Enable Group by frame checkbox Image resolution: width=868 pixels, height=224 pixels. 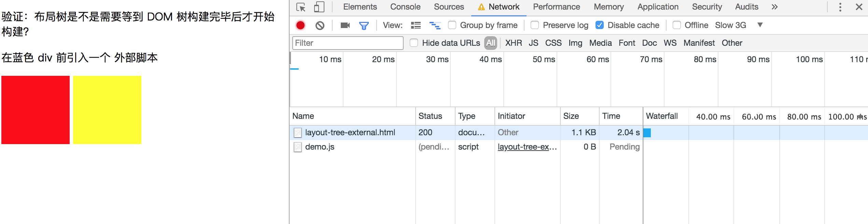tap(452, 25)
